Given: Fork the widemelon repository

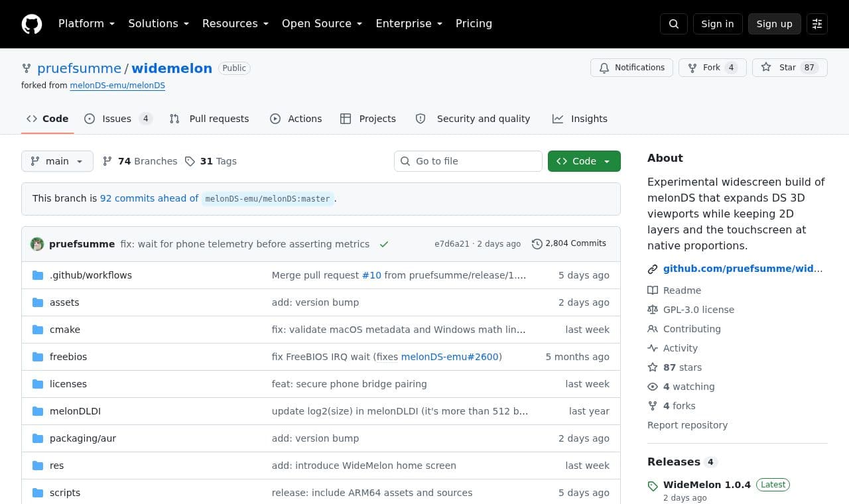Looking at the screenshot, I should [x=712, y=68].
